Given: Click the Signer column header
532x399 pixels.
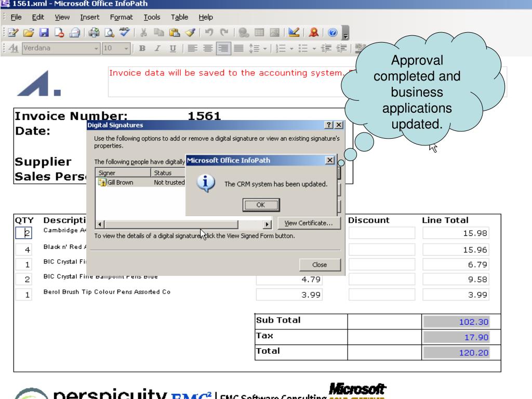Looking at the screenshot, I should tap(123, 172).
